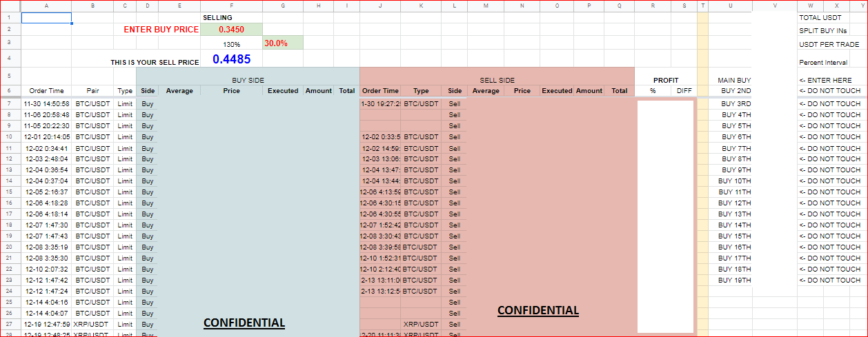
Task: Click column header W
Action: click(810, 6)
